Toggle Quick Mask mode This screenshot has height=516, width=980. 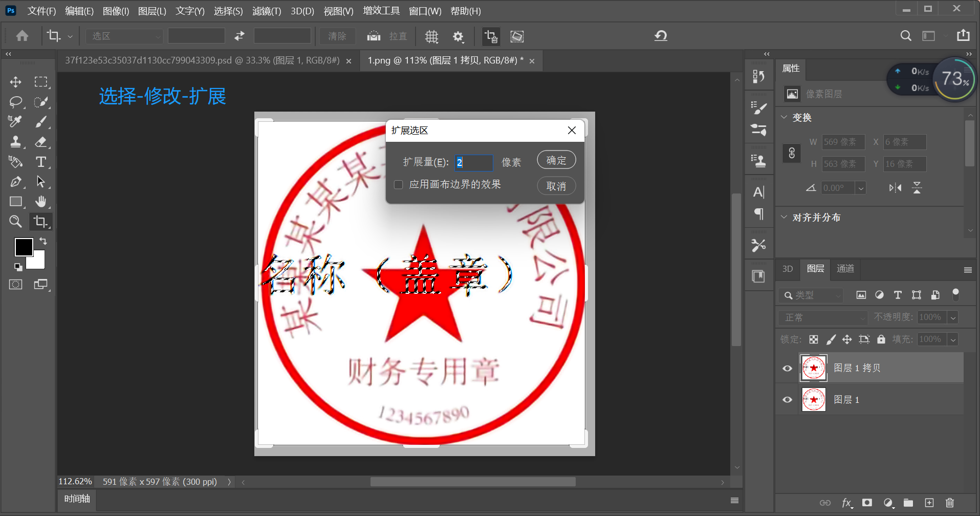[16, 285]
